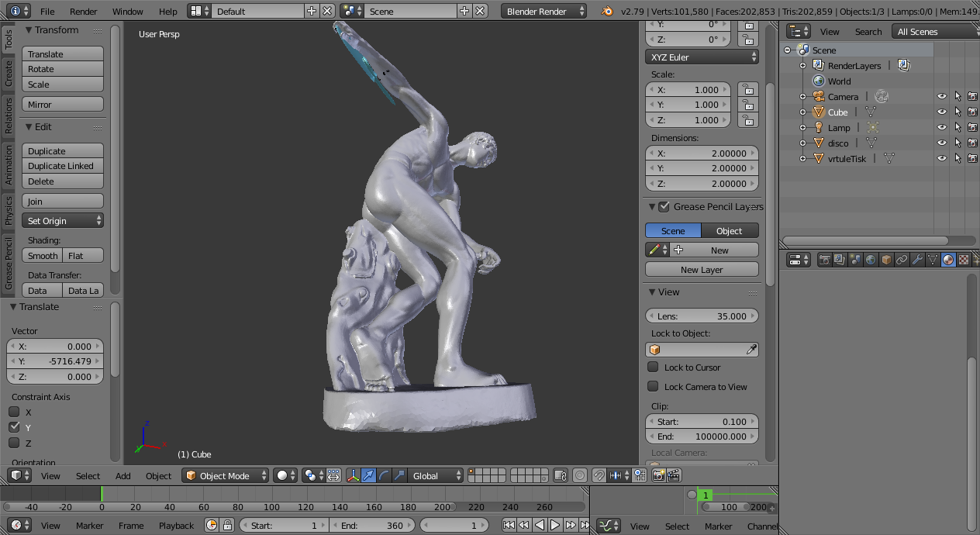
Task: Click the Camera data icon in outliner
Action: [882, 97]
